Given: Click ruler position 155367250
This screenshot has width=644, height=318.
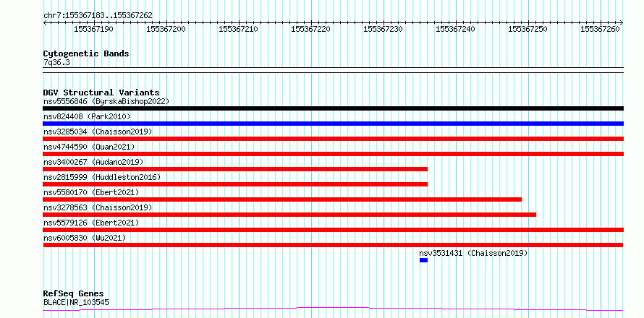Looking at the screenshot, I should [x=528, y=29].
